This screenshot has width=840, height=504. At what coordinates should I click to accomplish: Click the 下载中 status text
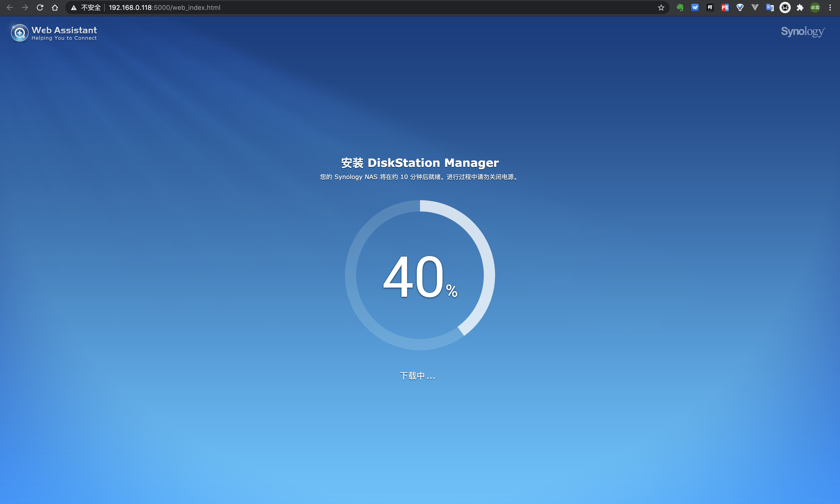click(x=417, y=376)
